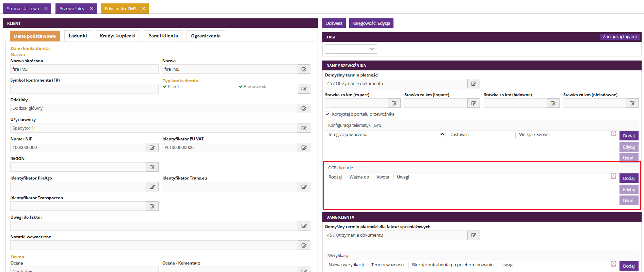Edit the Użytkownicy field via pencil icon

click(x=304, y=128)
